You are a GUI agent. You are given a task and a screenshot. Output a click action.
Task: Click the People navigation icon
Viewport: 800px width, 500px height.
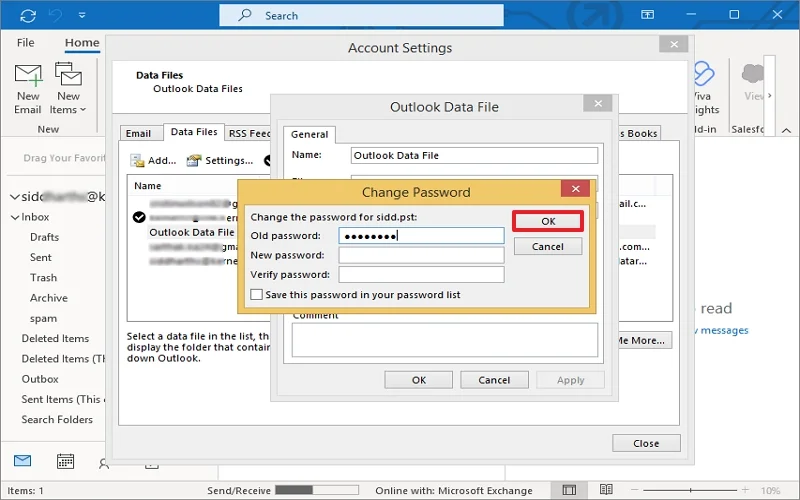(x=104, y=463)
